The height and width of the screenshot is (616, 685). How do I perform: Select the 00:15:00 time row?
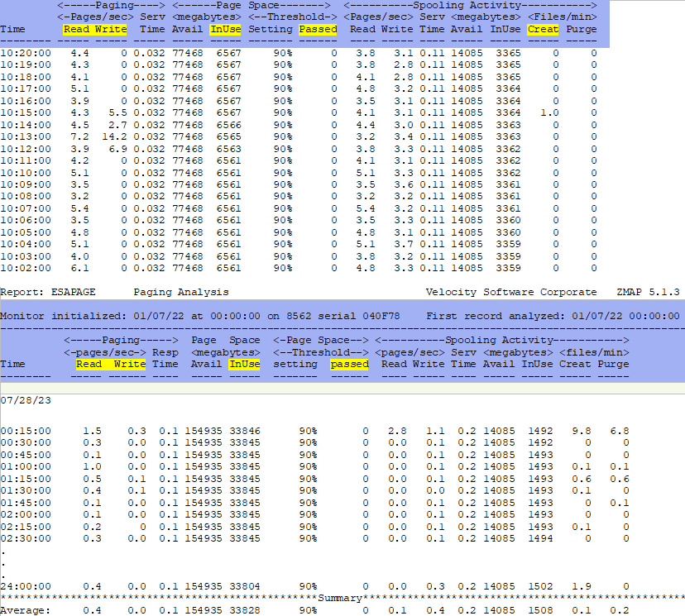click(x=26, y=431)
